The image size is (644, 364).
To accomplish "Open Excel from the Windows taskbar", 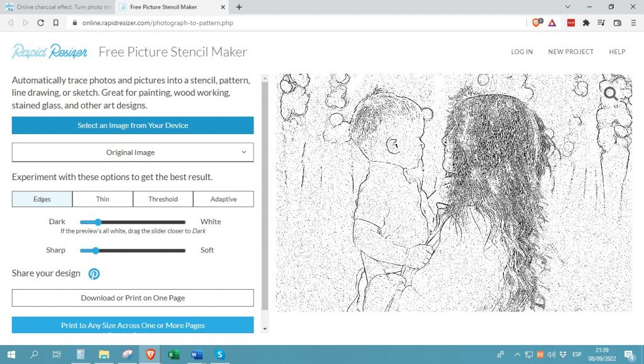I will [174, 355].
